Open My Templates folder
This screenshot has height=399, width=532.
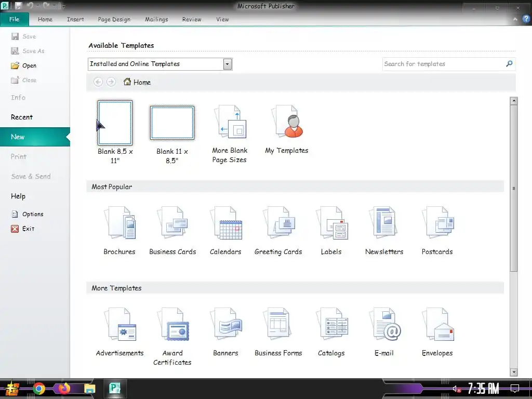pos(287,129)
